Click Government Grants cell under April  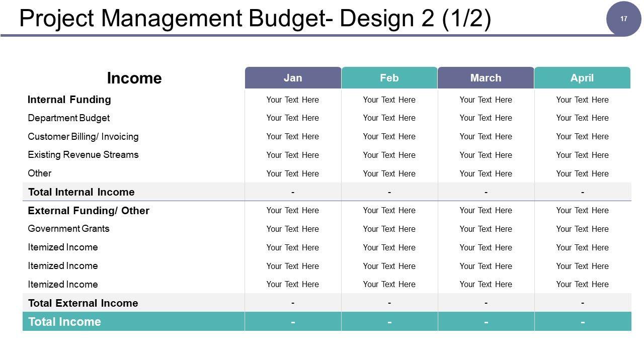[582, 229]
